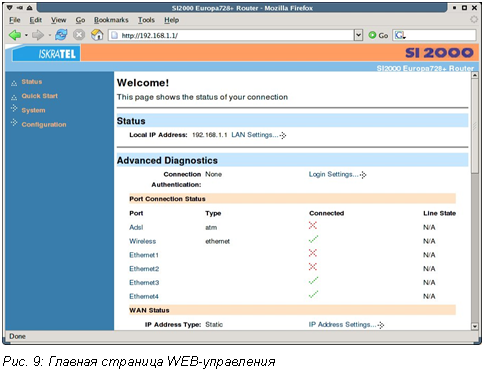Screen dimensions: 484x379
Task: Click the '192.168.1.1' local IP value
Action: tap(210, 135)
